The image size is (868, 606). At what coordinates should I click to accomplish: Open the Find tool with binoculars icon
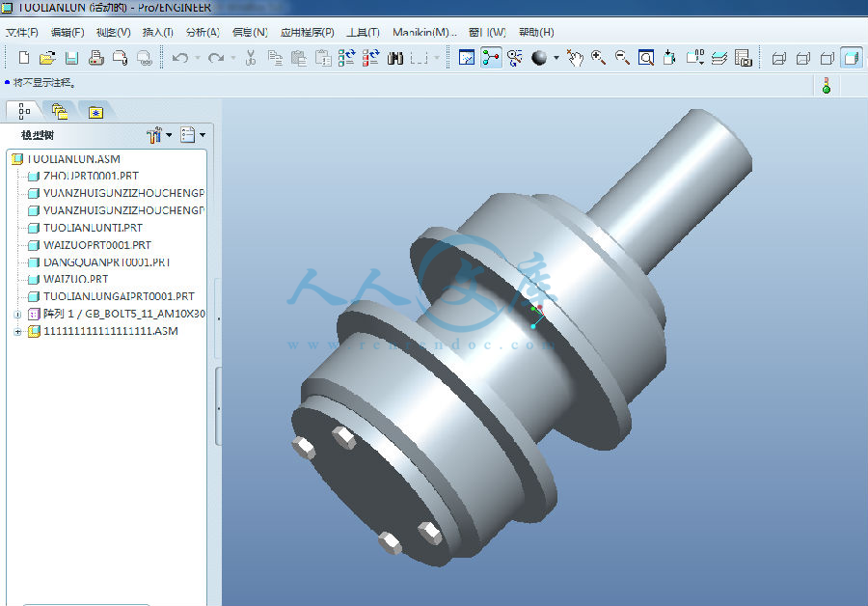pyautogui.click(x=395, y=58)
